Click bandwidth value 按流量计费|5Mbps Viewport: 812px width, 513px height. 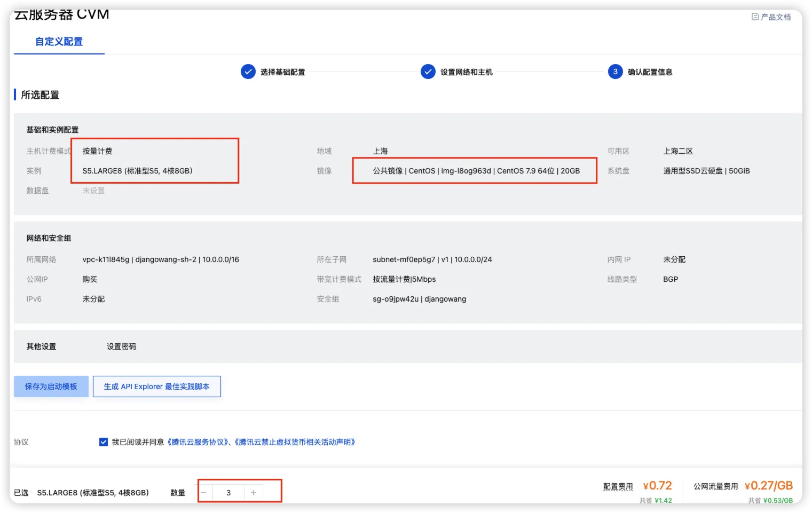[x=404, y=279]
